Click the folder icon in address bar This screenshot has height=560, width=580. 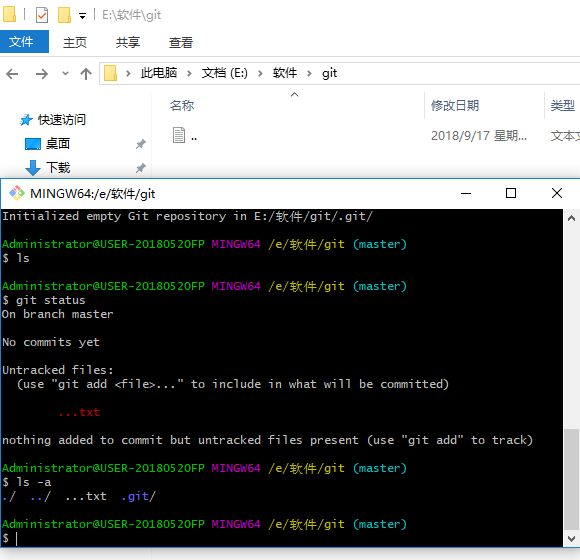[110, 73]
